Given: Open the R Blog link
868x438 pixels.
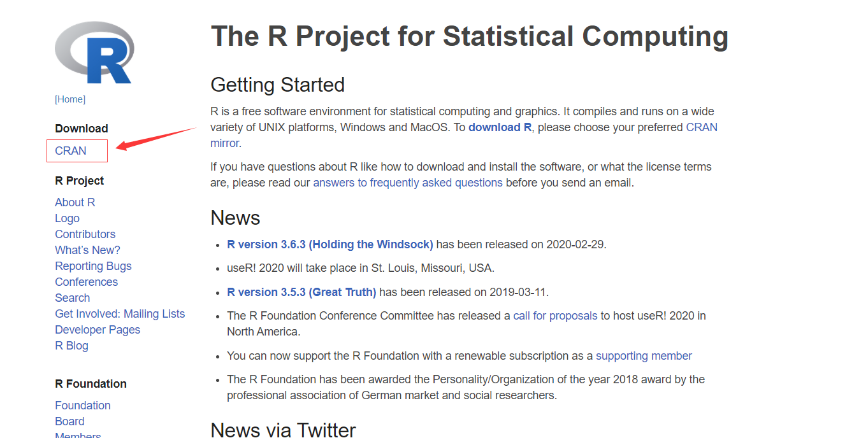Looking at the screenshot, I should (72, 346).
